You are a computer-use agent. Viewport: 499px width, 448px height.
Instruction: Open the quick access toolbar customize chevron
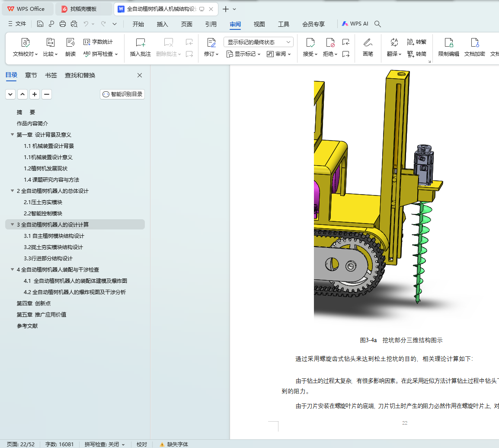coord(115,24)
